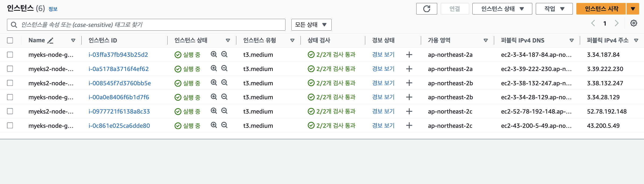The width and height of the screenshot is (644, 184).
Task: Zoom out filter for i-0977721f6138a8c33 state
Action: [224, 111]
